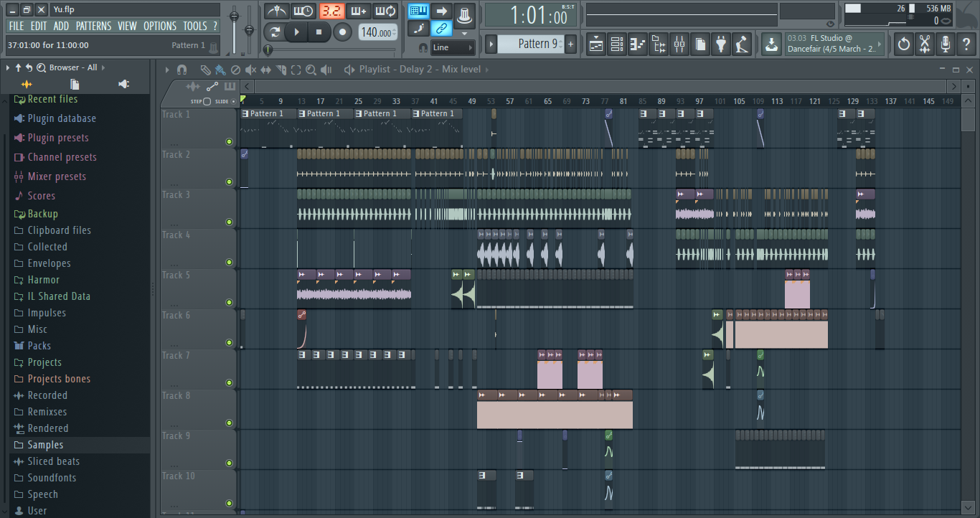Image resolution: width=980 pixels, height=518 pixels.
Task: Click the help question mark icon
Action: click(x=966, y=44)
